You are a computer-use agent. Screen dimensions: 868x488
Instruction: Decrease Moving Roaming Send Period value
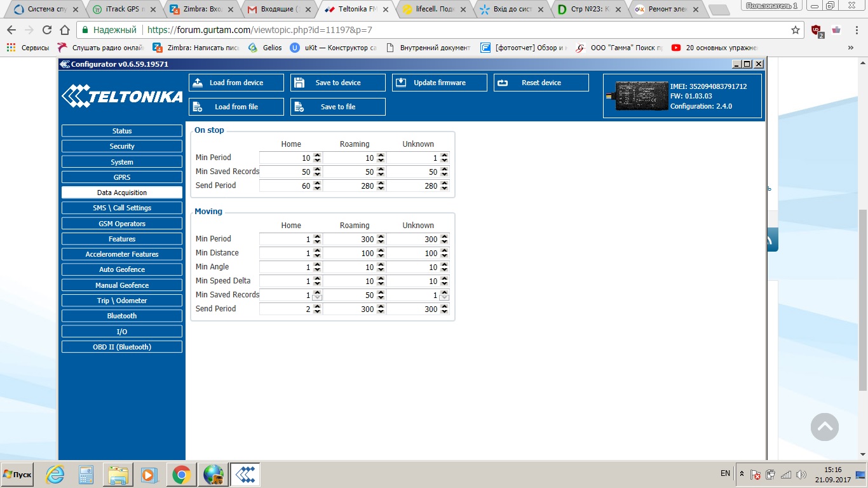(x=381, y=311)
